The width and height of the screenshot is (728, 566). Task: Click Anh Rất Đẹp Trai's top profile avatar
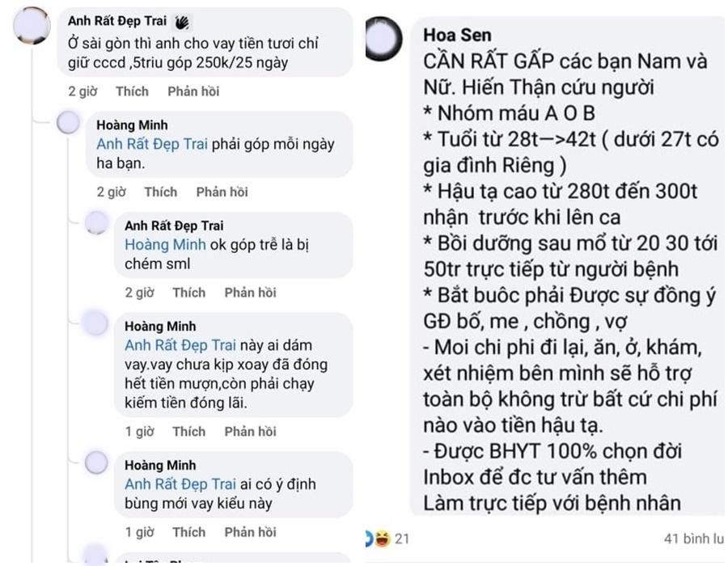[x=32, y=26]
